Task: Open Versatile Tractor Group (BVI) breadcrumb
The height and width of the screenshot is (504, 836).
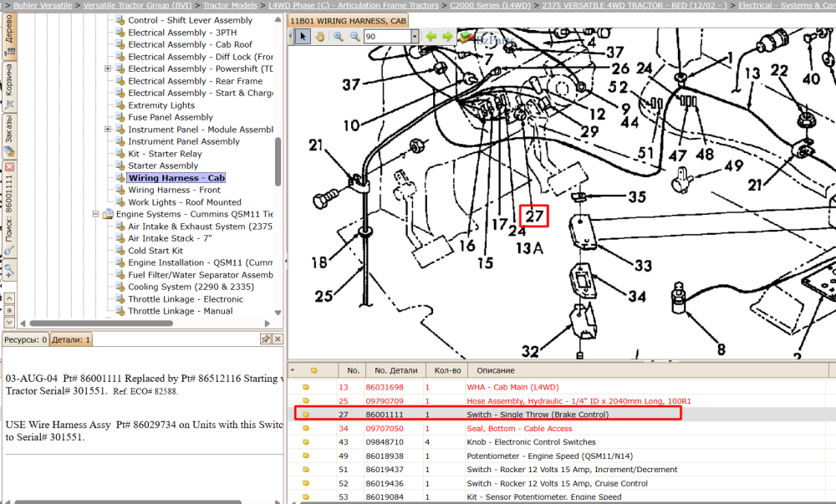Action: tap(139, 5)
